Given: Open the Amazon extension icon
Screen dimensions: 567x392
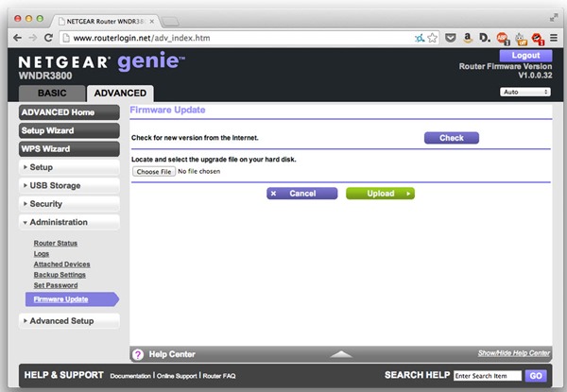Looking at the screenshot, I should click(468, 38).
